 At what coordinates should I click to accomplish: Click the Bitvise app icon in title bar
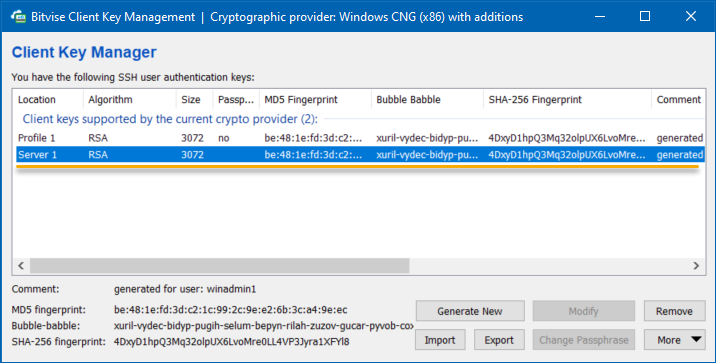click(x=18, y=17)
